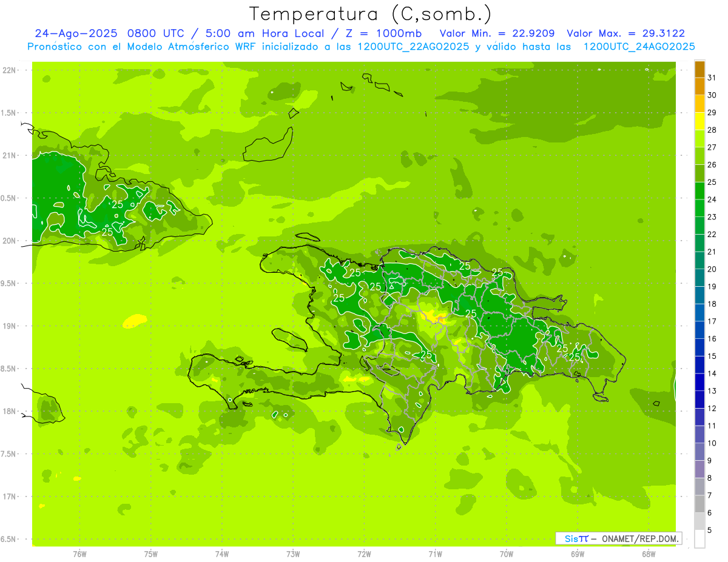Click the yellow legend swatch between 28 and 29

(x=699, y=121)
